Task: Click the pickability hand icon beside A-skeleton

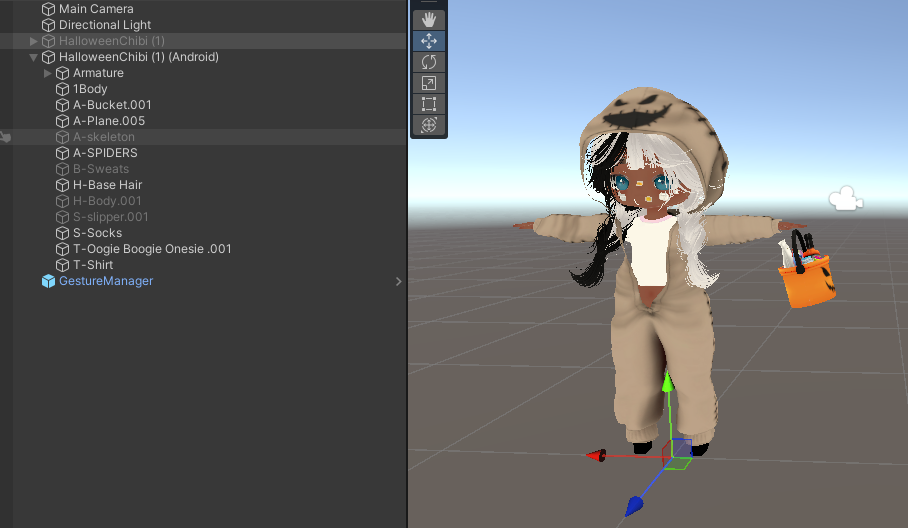Action: point(5,137)
